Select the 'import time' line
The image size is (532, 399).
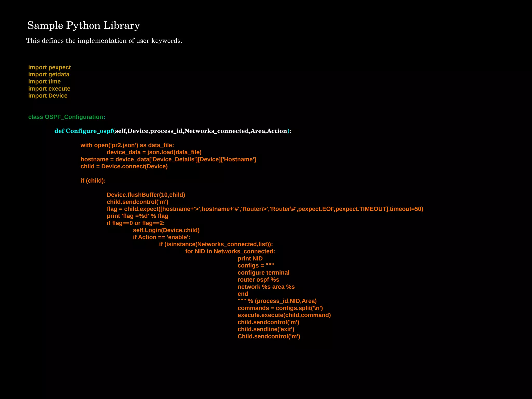coord(44,82)
